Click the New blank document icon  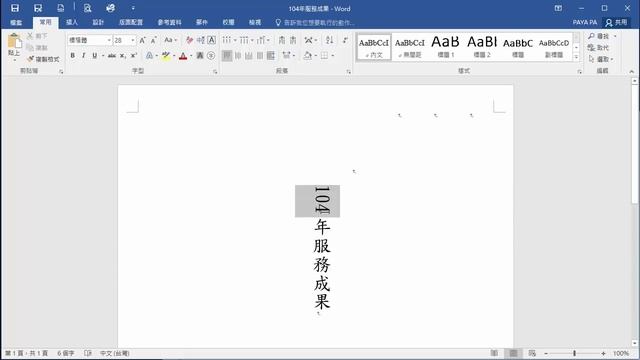60,8
